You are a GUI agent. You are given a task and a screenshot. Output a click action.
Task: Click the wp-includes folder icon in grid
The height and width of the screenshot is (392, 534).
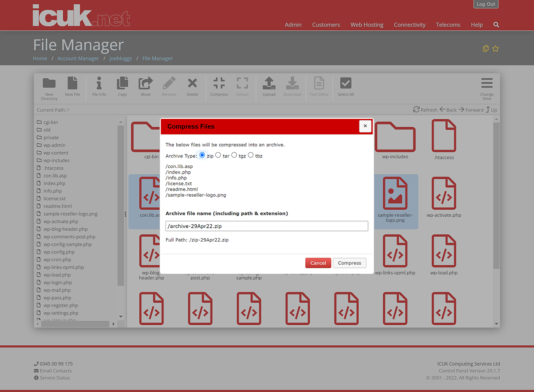point(395,137)
